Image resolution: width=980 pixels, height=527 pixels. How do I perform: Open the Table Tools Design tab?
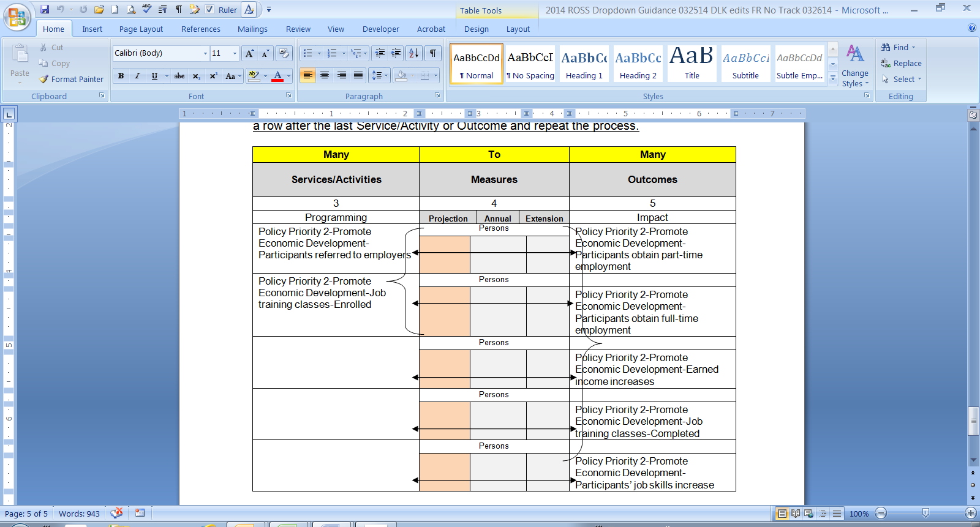tap(477, 29)
